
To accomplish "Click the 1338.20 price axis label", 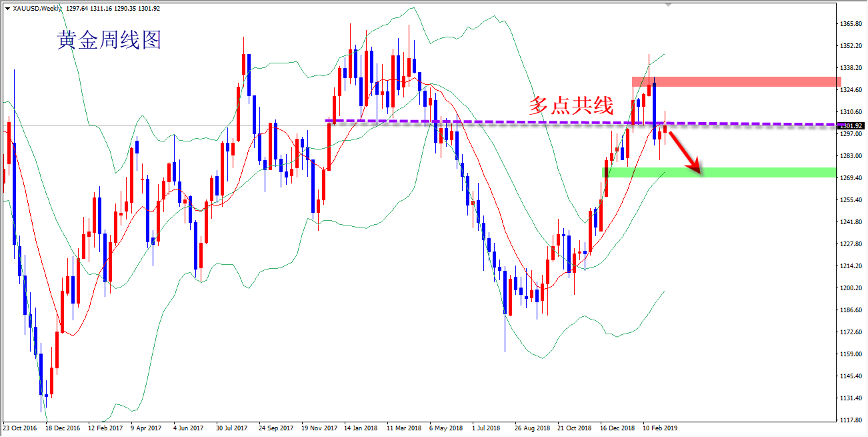I will [x=851, y=68].
